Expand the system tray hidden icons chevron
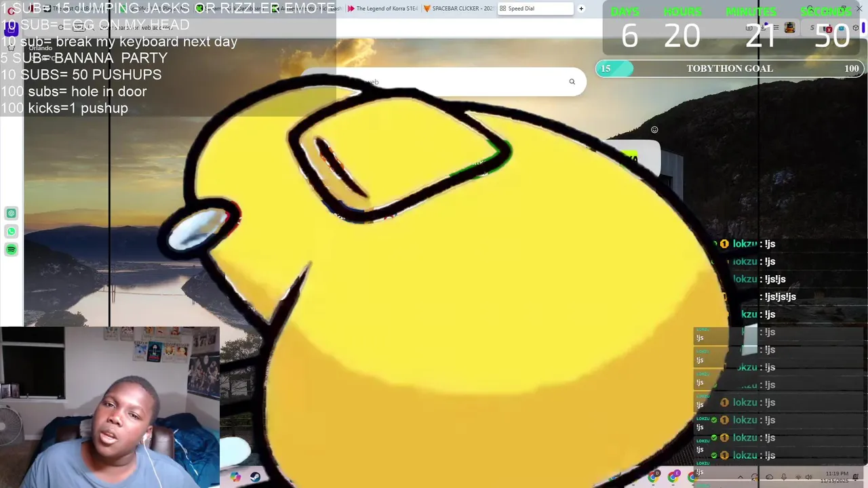Screen dimensions: 868x488 click(x=741, y=477)
